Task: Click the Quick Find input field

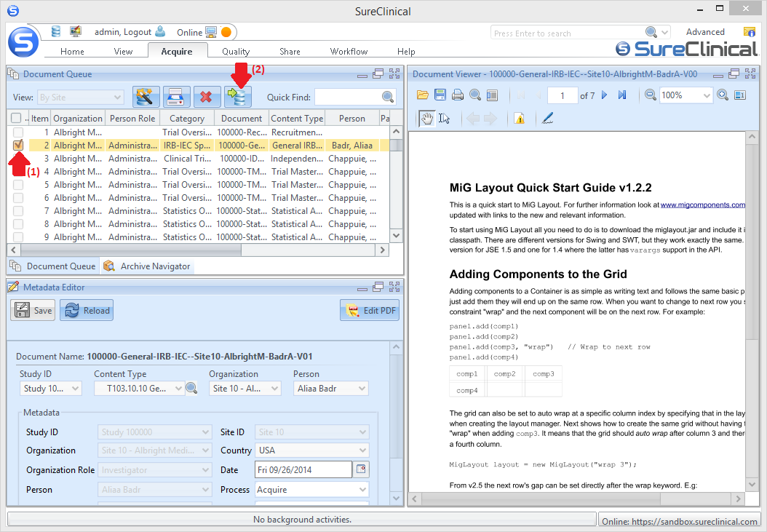Action: [x=349, y=97]
